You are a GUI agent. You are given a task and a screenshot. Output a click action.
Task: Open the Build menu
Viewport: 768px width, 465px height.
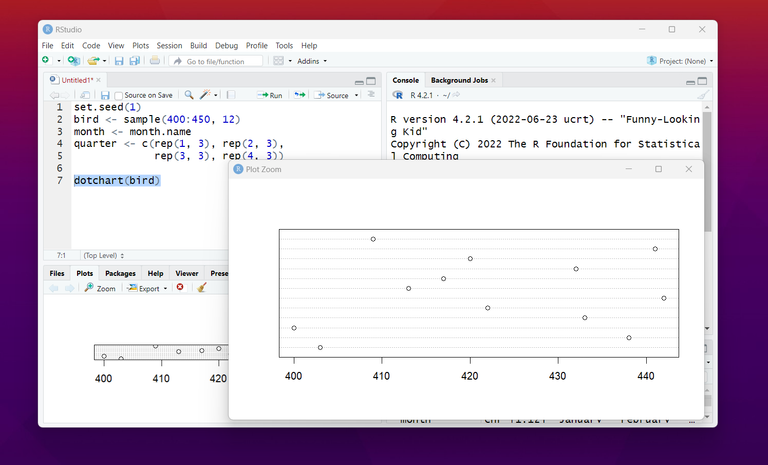click(198, 46)
